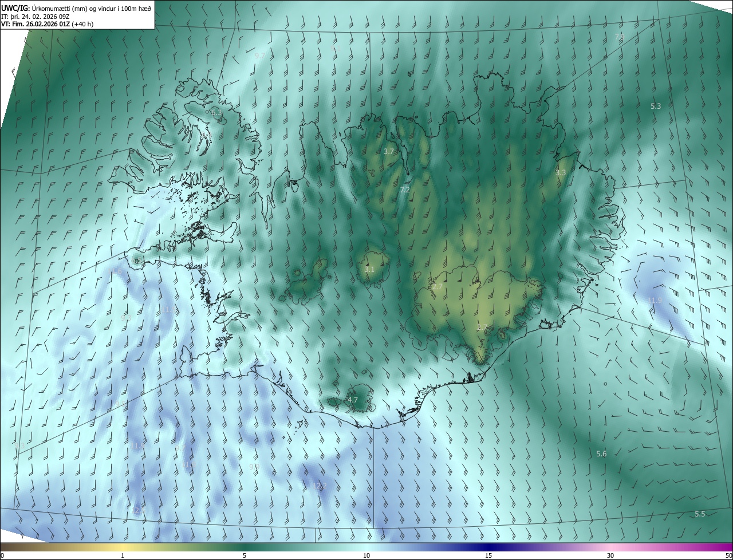
Task: Click the colorbar tick label 5
Action: (x=245, y=555)
